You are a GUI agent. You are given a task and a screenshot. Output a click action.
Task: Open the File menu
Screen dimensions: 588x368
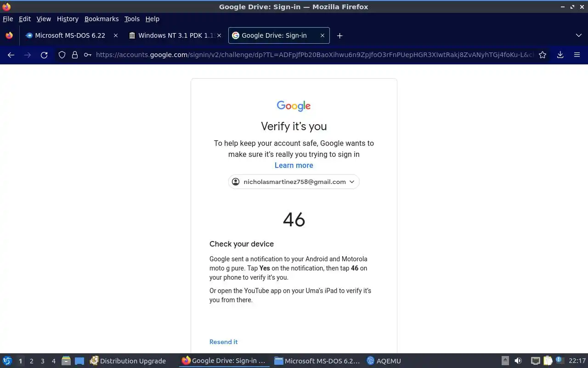tap(8, 19)
